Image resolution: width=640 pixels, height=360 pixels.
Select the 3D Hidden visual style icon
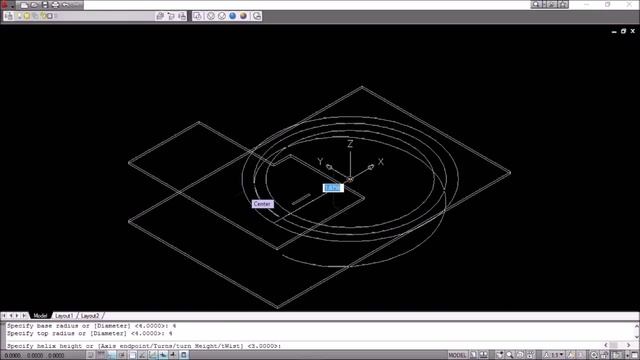(x=222, y=16)
